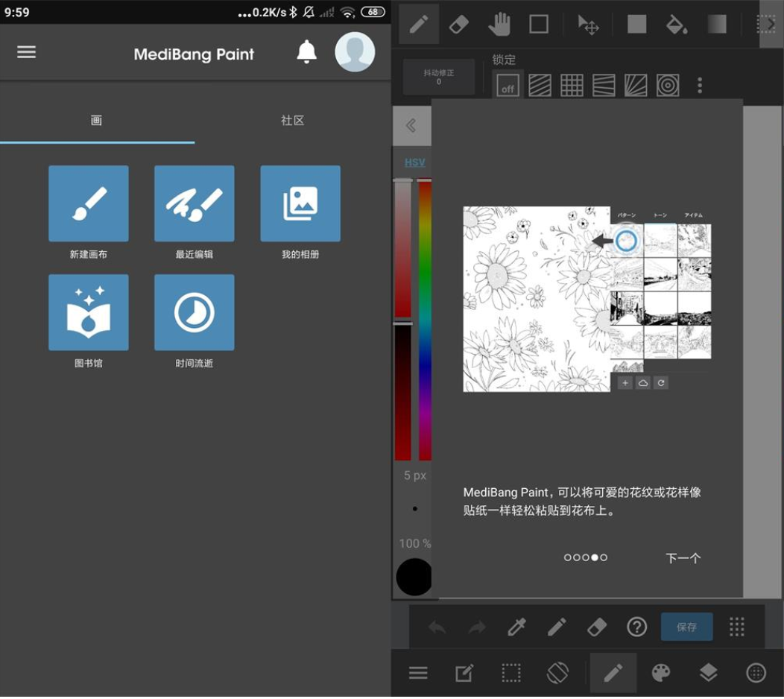Select the eraser in shortcut bar

pos(597,627)
